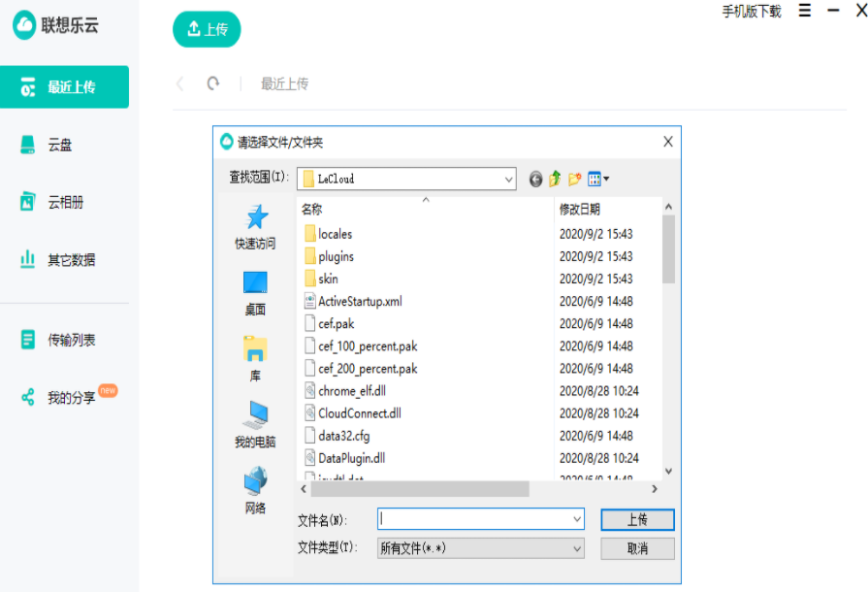Select 库 libraries shortcut
868x592 pixels.
[255, 359]
